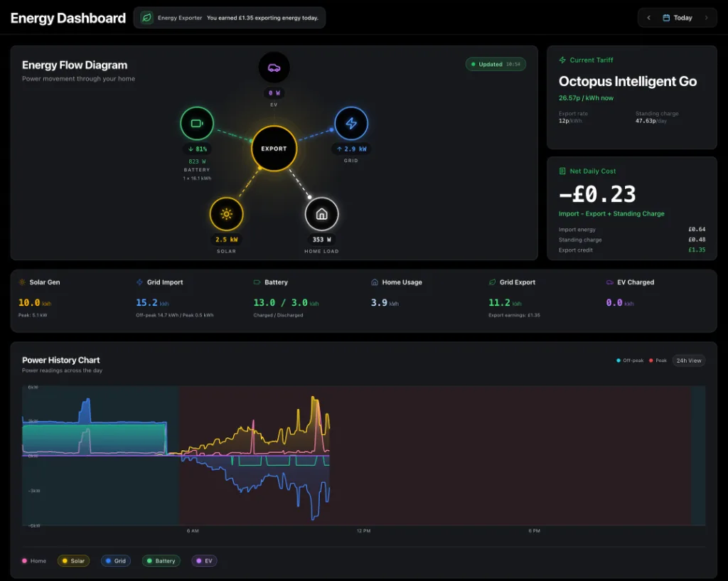Click the Grid Import bolt icon

(x=139, y=282)
